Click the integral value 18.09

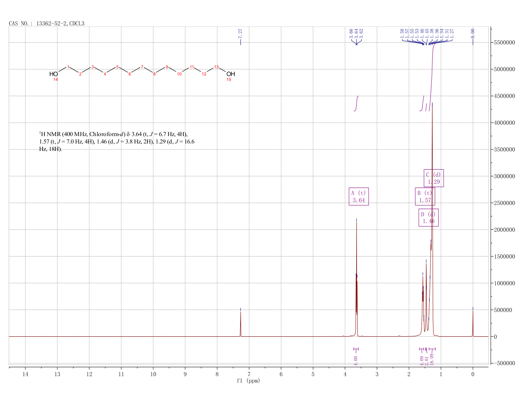pos(432,359)
